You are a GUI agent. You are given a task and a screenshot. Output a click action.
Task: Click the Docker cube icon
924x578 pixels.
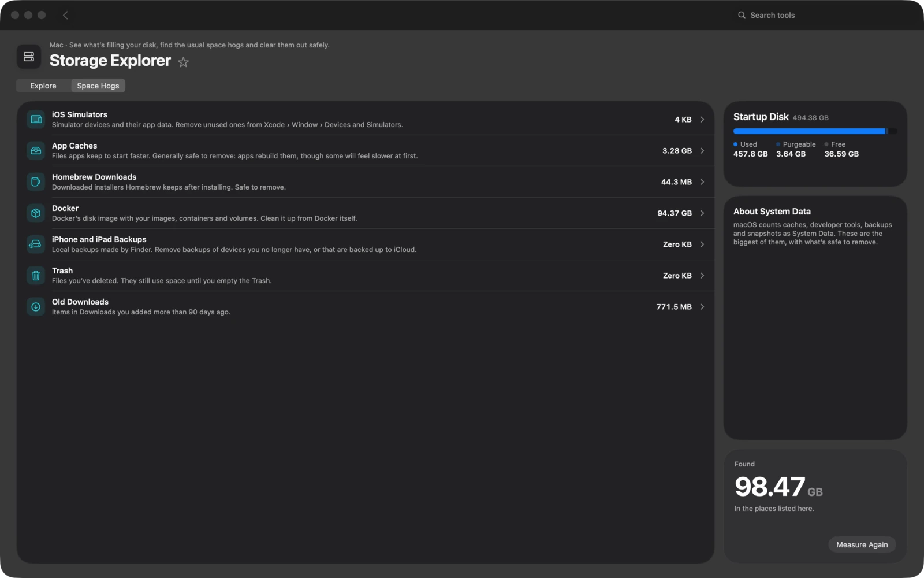[36, 213]
